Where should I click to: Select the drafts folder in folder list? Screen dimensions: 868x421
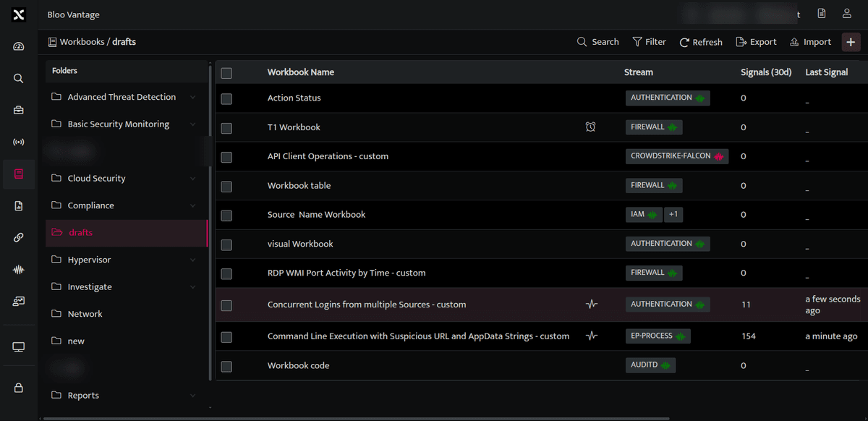click(127, 233)
